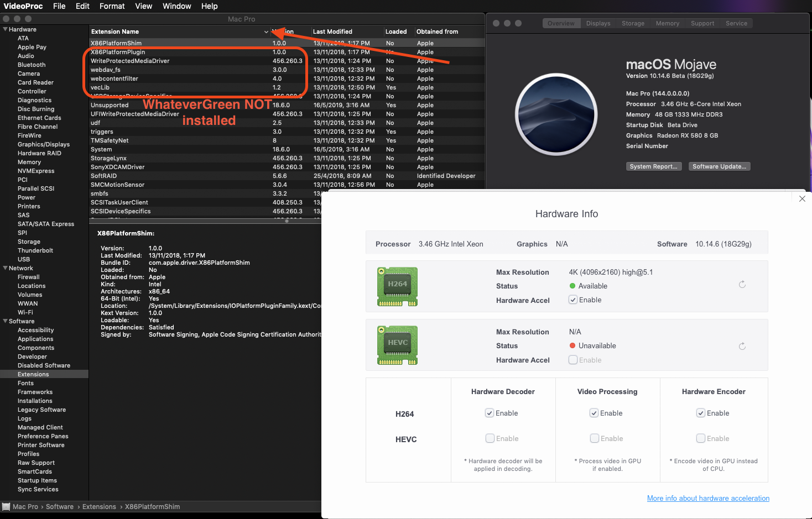Click the System Report button
The height and width of the screenshot is (519, 812).
pyautogui.click(x=653, y=166)
